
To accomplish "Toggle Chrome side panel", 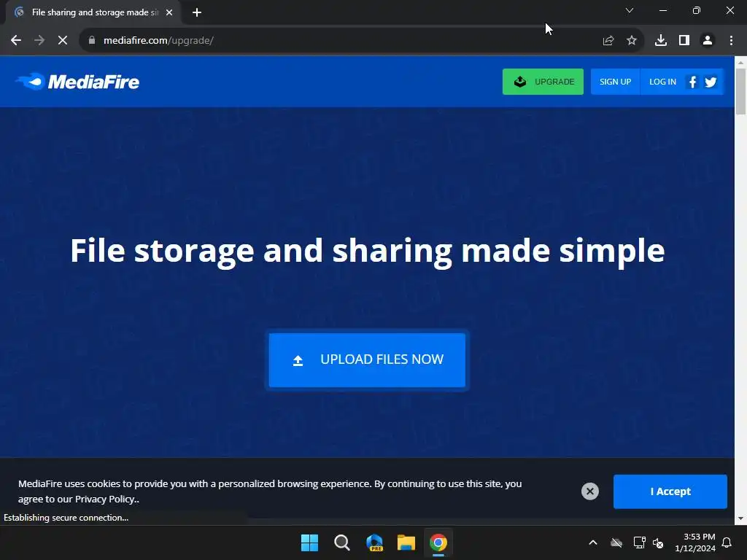I will 684,41.
